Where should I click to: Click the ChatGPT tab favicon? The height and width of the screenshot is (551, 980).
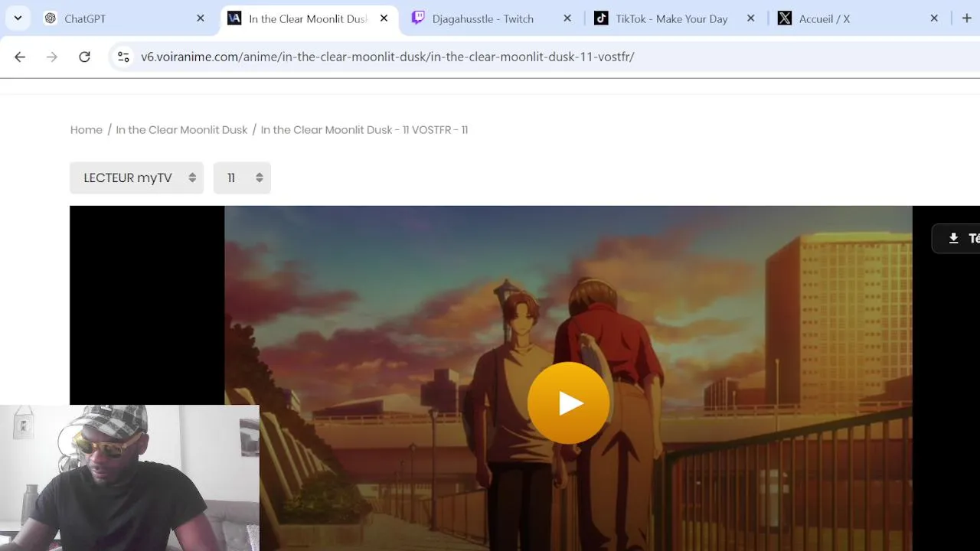(x=51, y=18)
